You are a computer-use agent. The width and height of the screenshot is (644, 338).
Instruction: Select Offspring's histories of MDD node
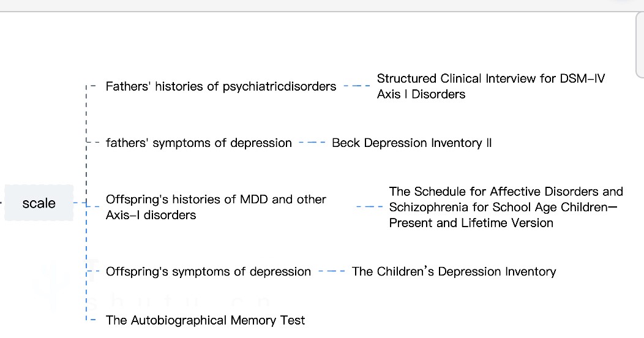215,207
